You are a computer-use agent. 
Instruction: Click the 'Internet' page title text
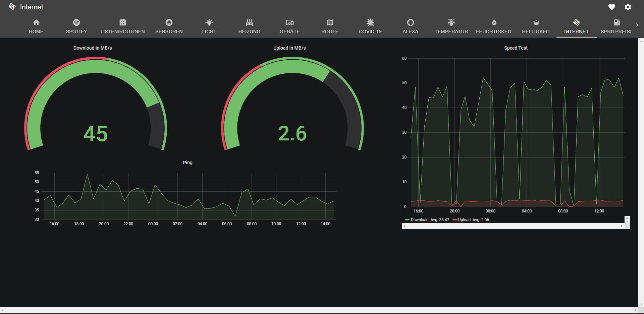tap(32, 7)
